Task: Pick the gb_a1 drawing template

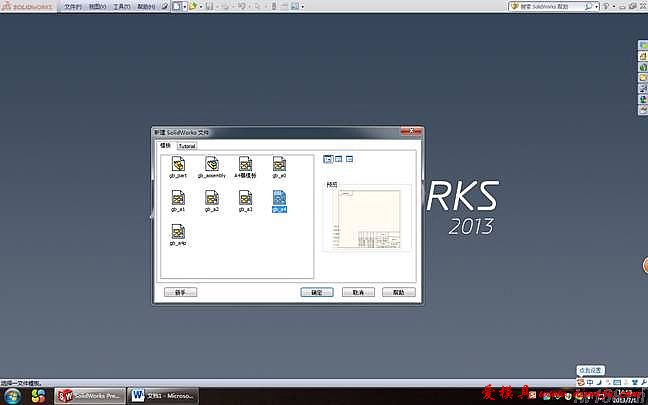Action: coord(178,198)
